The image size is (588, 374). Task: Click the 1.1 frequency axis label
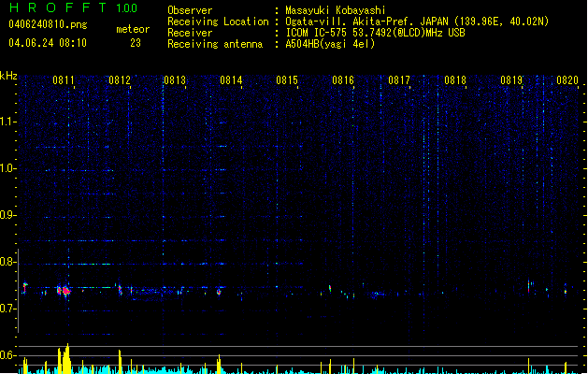coord(8,122)
